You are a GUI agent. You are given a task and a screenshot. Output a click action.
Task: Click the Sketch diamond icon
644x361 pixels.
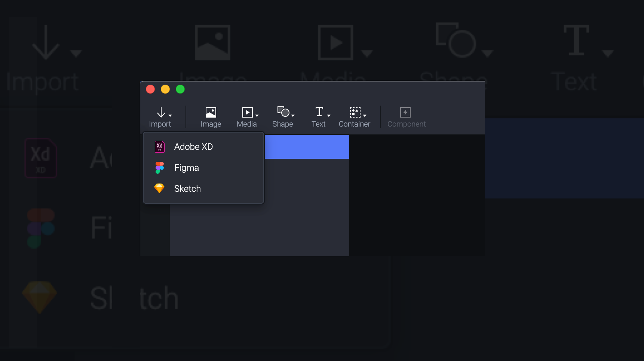coord(159,188)
